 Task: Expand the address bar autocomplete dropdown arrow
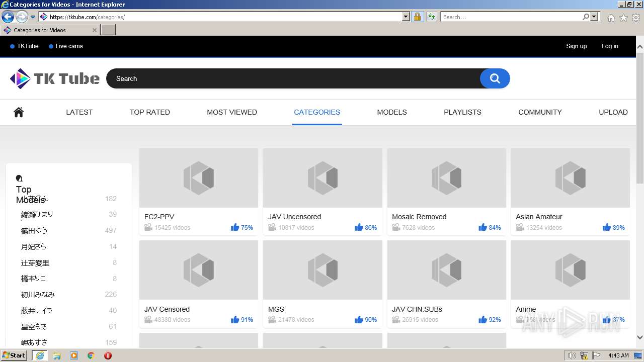(x=406, y=17)
